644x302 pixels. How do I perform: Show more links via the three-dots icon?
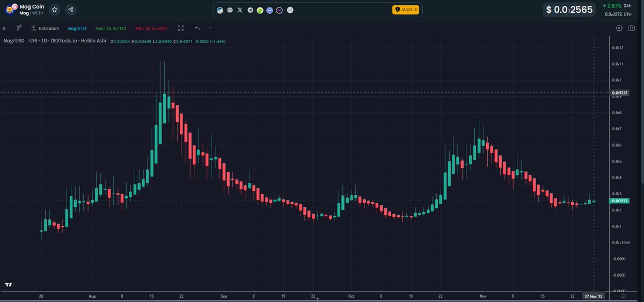pos(290,10)
